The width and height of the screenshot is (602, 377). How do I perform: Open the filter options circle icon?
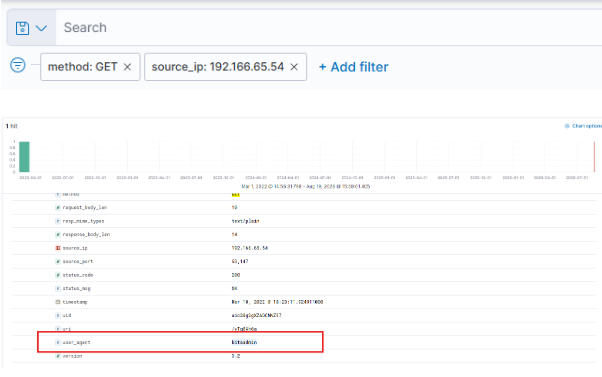(18, 65)
